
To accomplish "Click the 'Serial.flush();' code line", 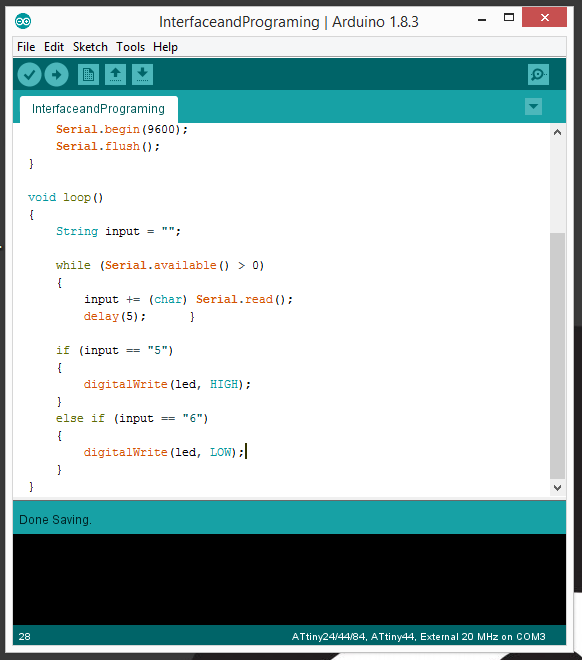I will [108, 146].
